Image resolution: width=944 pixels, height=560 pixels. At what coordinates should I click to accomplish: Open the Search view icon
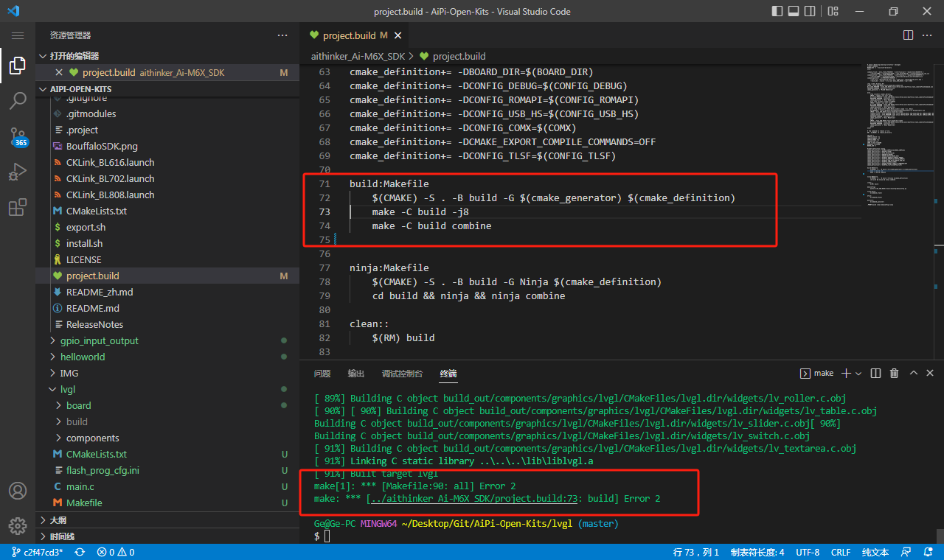click(18, 102)
